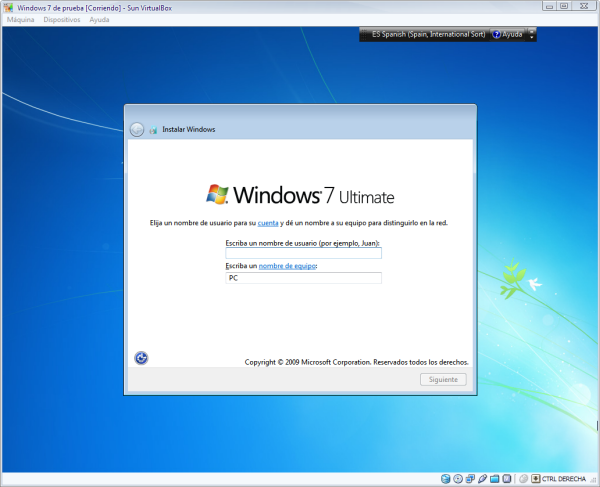Click the keyboard capture arrow icon
The height and width of the screenshot is (487, 600).
[534, 478]
